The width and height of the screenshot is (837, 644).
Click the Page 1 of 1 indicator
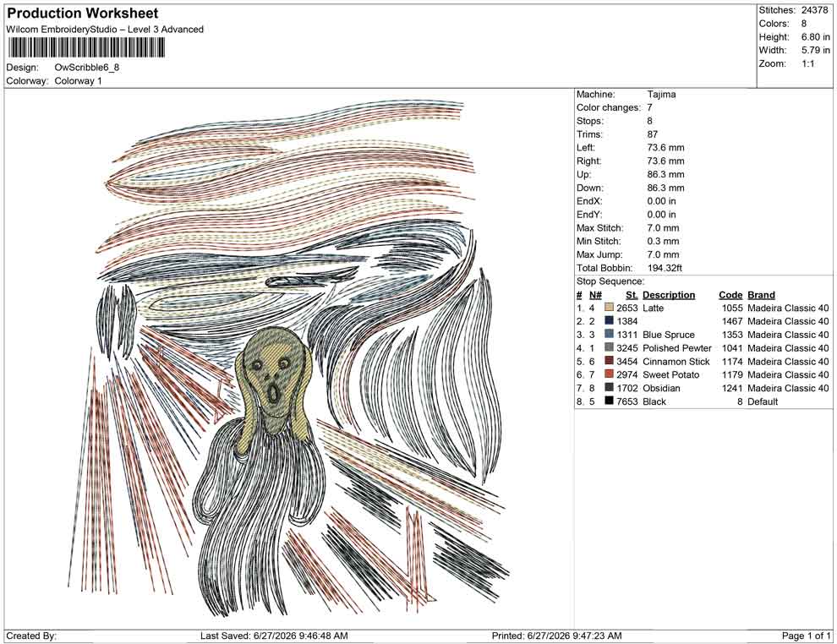(x=806, y=636)
